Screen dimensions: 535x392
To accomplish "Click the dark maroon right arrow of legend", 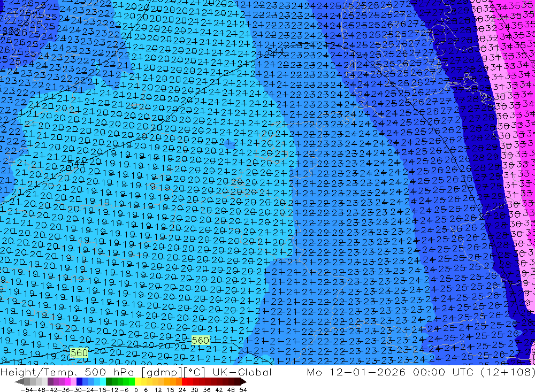I will [x=243, y=382].
